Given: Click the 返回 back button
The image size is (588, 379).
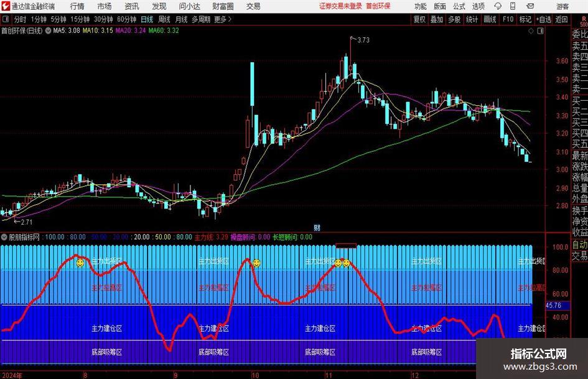Looking at the screenshot, I should (561, 19).
